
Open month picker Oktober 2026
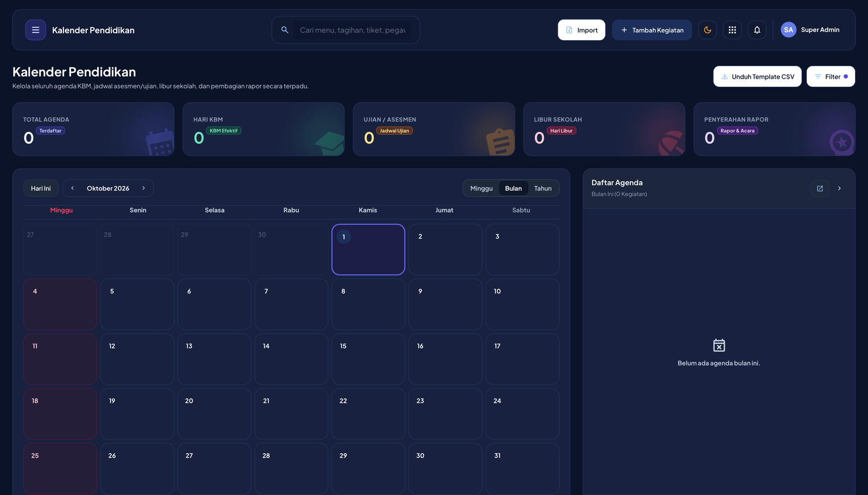(108, 188)
